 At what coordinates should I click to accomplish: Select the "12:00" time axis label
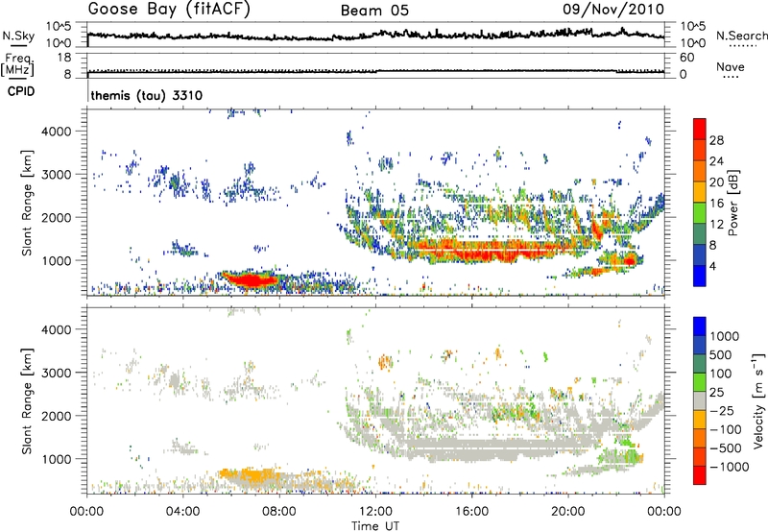click(x=375, y=512)
